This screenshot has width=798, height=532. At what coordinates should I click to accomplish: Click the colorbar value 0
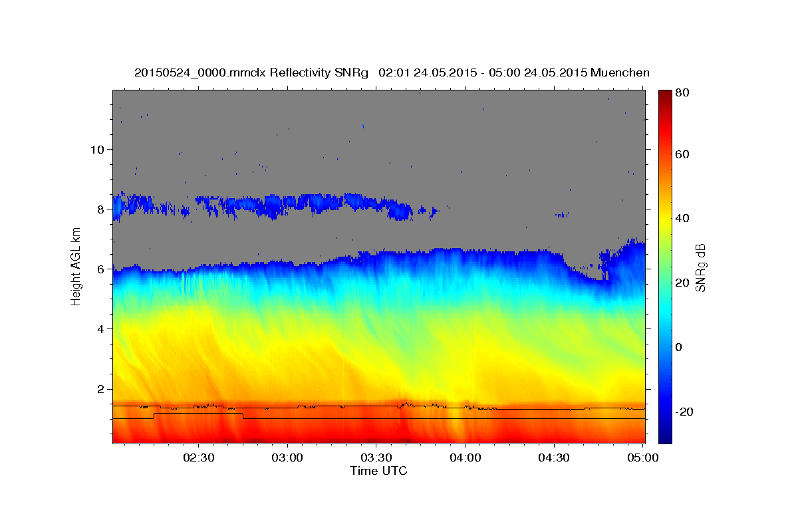[x=679, y=347]
